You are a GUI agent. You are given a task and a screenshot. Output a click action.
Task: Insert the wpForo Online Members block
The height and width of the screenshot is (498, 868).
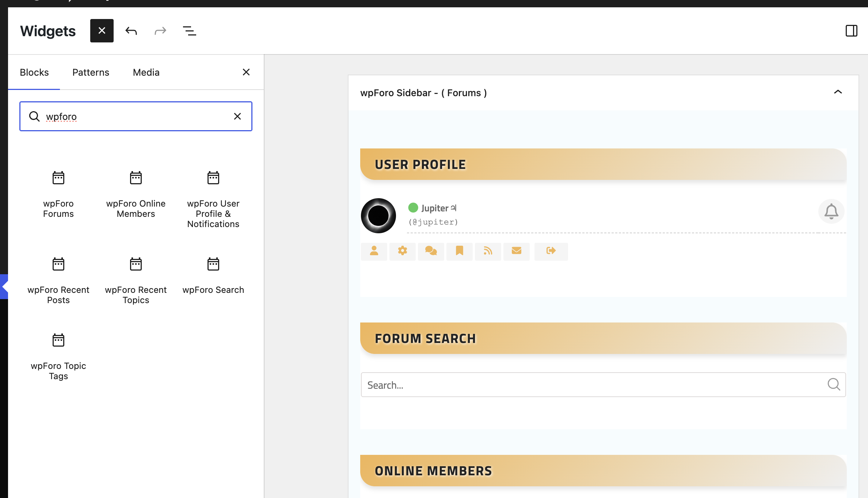(x=136, y=194)
